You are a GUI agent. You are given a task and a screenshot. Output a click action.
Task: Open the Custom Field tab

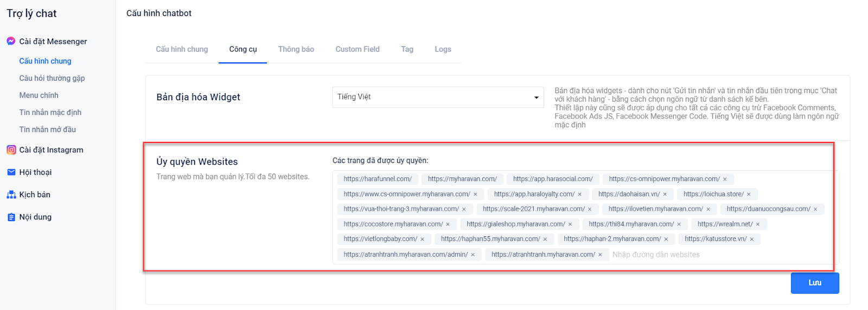click(x=357, y=49)
